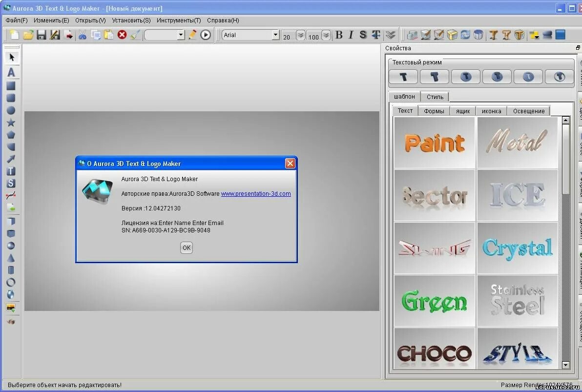Select the S button shape tool
Image resolution: width=582 pixels, height=392 pixels.
(x=11, y=183)
